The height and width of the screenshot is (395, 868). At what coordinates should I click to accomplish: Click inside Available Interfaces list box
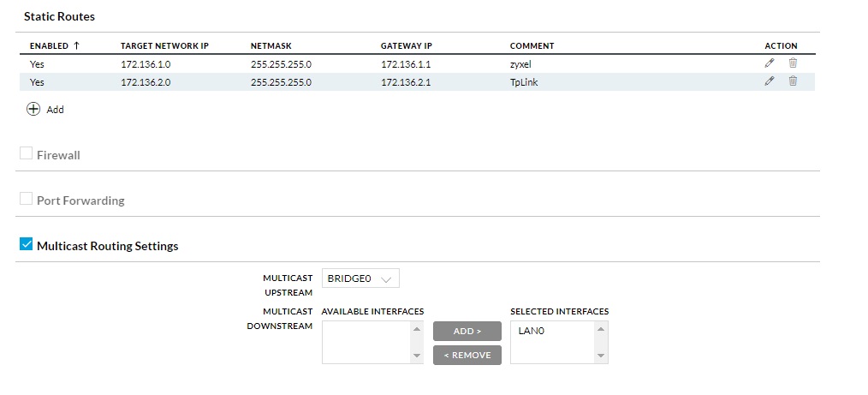pyautogui.click(x=366, y=343)
